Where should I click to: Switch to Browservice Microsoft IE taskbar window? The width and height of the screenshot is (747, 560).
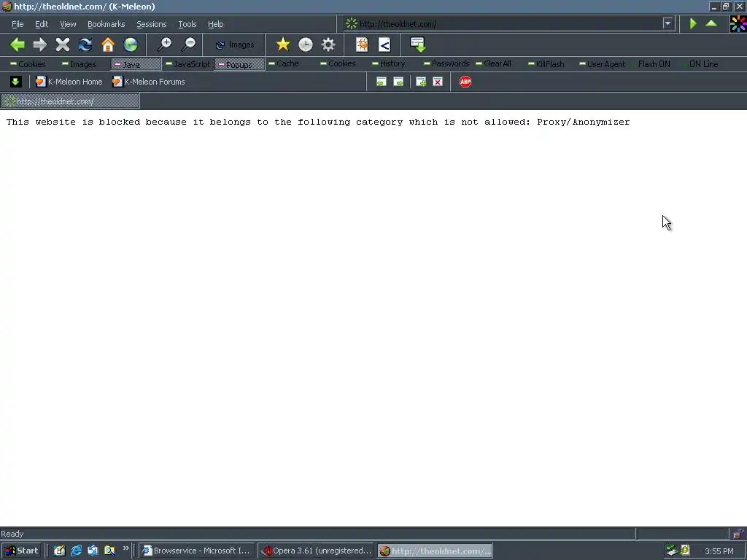coord(197,551)
